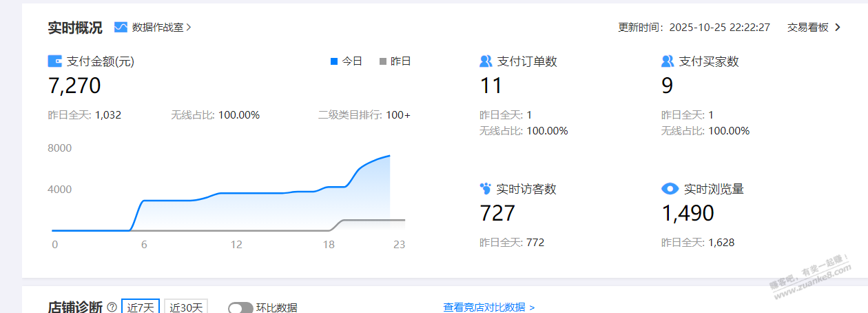Toggle the 今日 legend blue square
The width and height of the screenshot is (868, 313).
(x=334, y=61)
